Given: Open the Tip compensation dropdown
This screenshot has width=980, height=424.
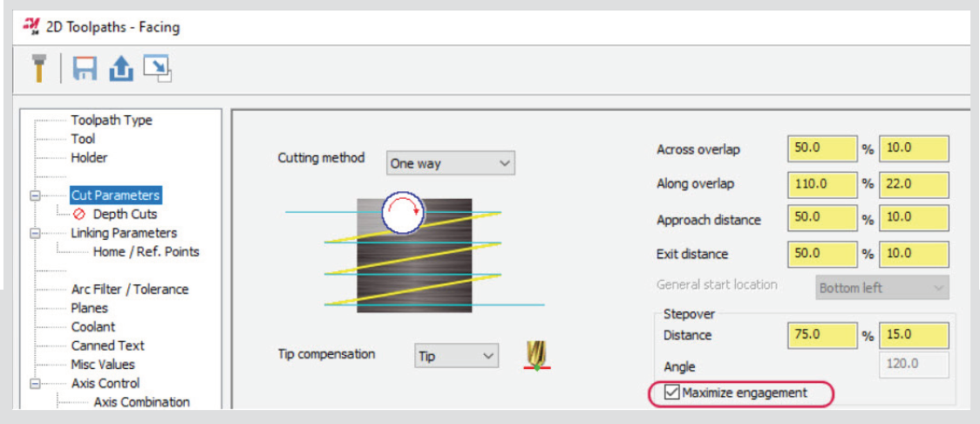Looking at the screenshot, I should tap(456, 355).
